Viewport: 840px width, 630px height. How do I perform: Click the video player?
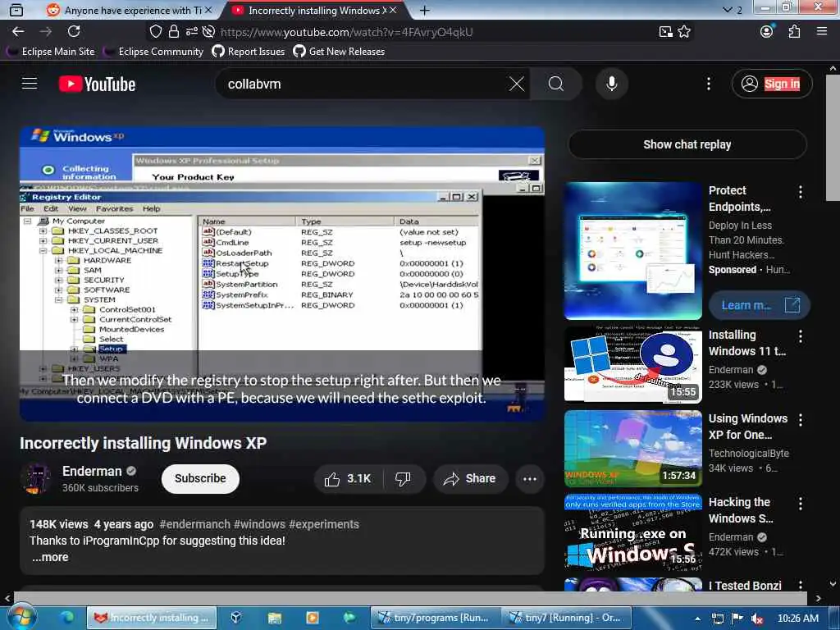[282, 274]
